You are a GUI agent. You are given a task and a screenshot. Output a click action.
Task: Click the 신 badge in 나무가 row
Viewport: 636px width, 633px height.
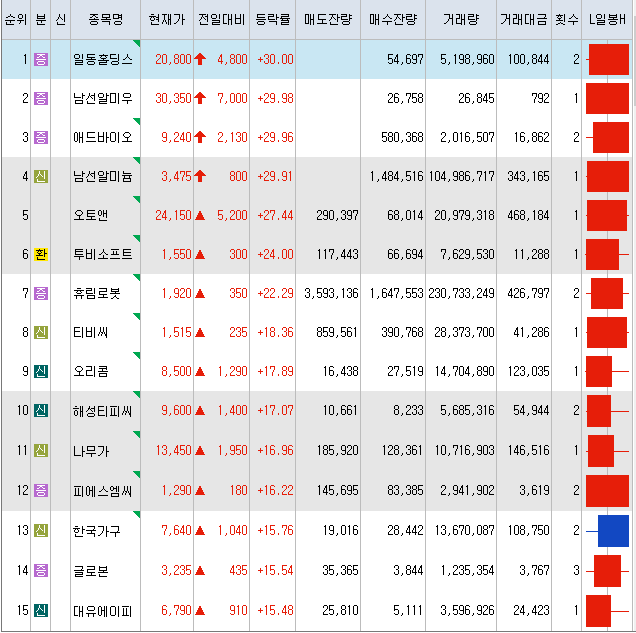click(41, 450)
